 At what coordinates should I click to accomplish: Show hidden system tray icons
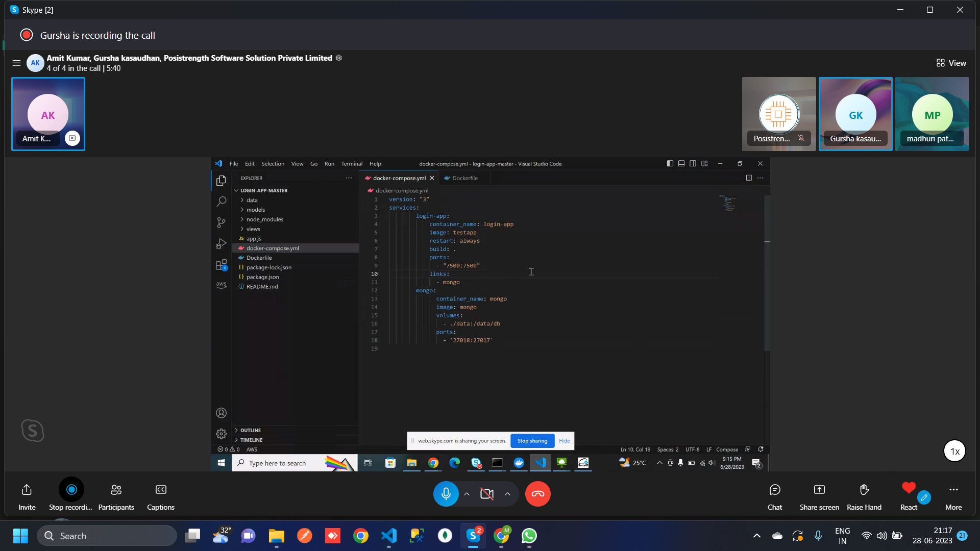(x=756, y=536)
